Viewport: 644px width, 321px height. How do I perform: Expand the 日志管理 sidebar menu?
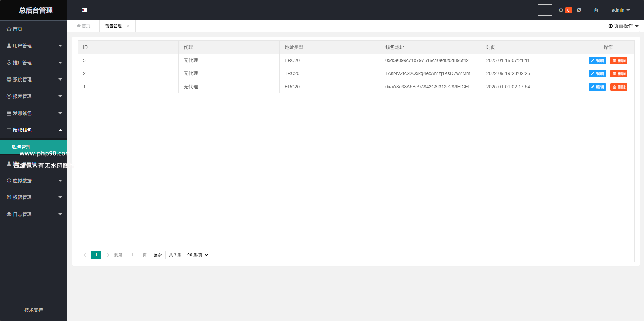[34, 214]
